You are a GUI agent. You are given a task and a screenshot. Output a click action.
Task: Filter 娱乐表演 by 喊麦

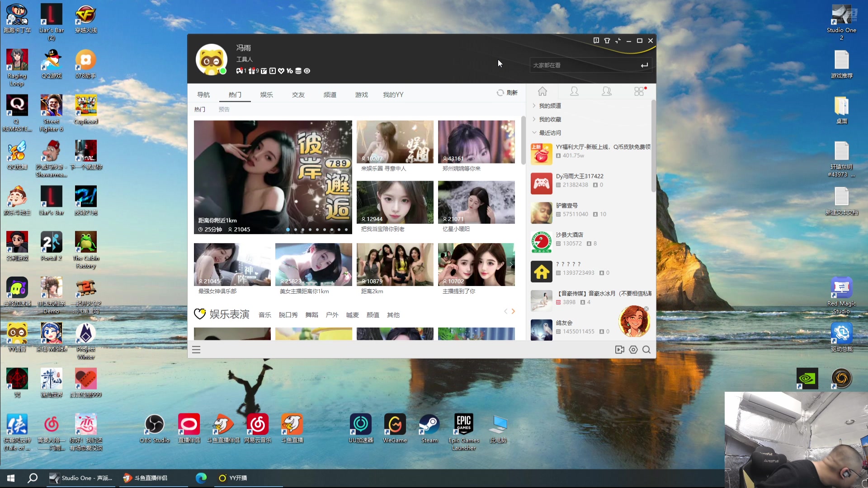click(x=352, y=315)
